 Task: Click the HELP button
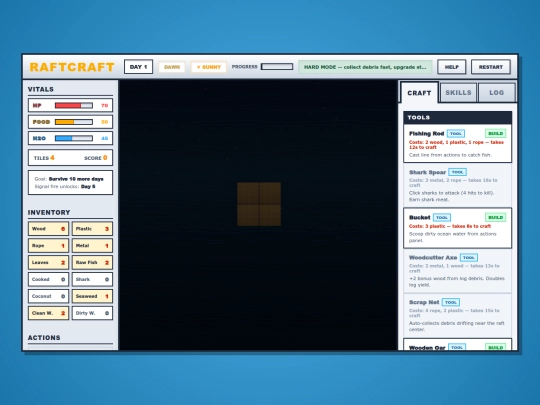click(451, 67)
